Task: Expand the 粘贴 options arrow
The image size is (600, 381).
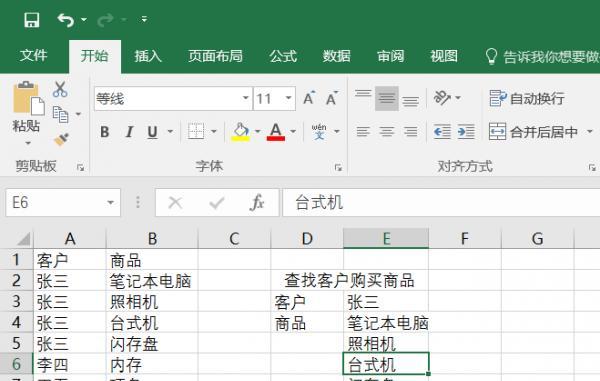Action: click(x=28, y=143)
